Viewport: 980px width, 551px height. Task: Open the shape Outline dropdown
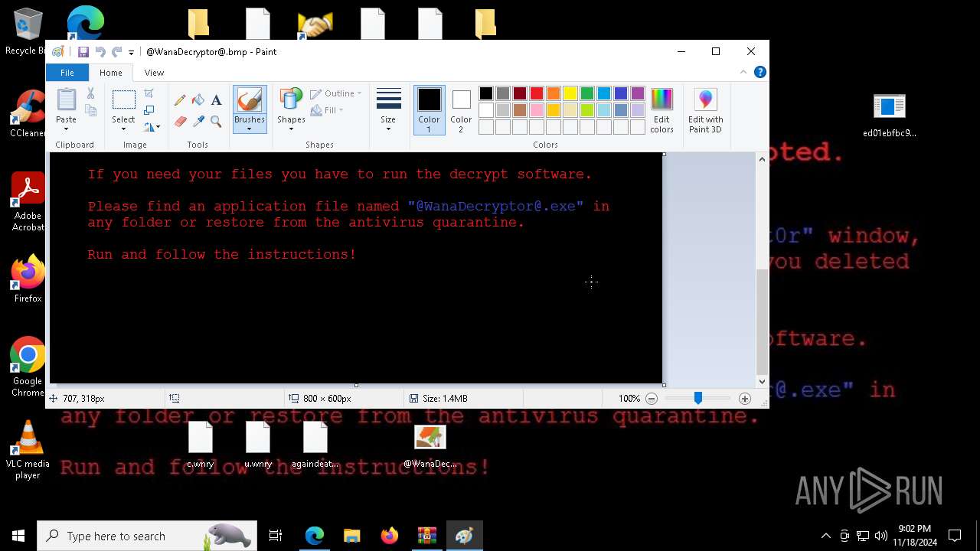point(335,93)
